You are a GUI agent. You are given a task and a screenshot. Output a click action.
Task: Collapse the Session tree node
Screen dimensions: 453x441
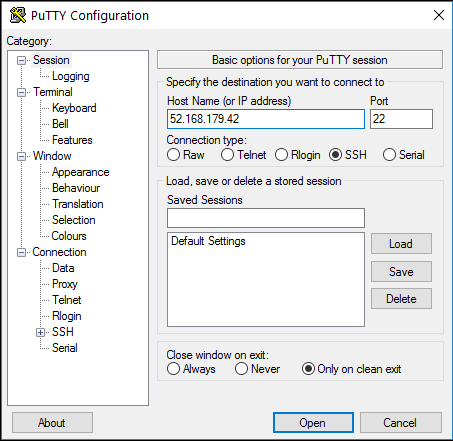22,60
